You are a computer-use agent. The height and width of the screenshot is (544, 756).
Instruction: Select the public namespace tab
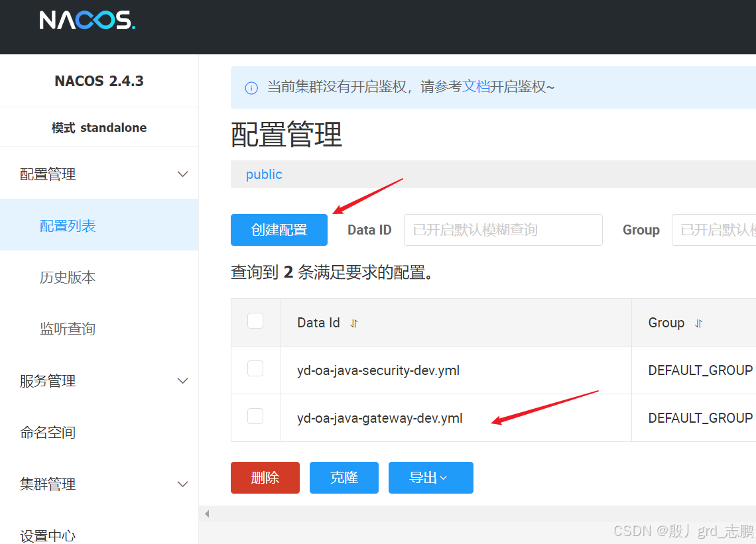pyautogui.click(x=264, y=174)
